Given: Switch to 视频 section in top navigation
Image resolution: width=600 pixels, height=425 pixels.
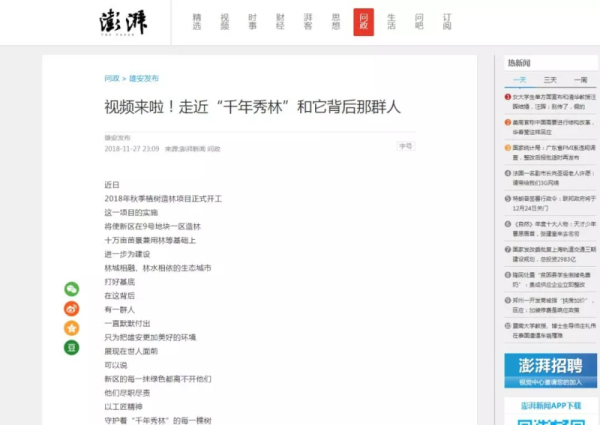Looking at the screenshot, I should point(224,22).
